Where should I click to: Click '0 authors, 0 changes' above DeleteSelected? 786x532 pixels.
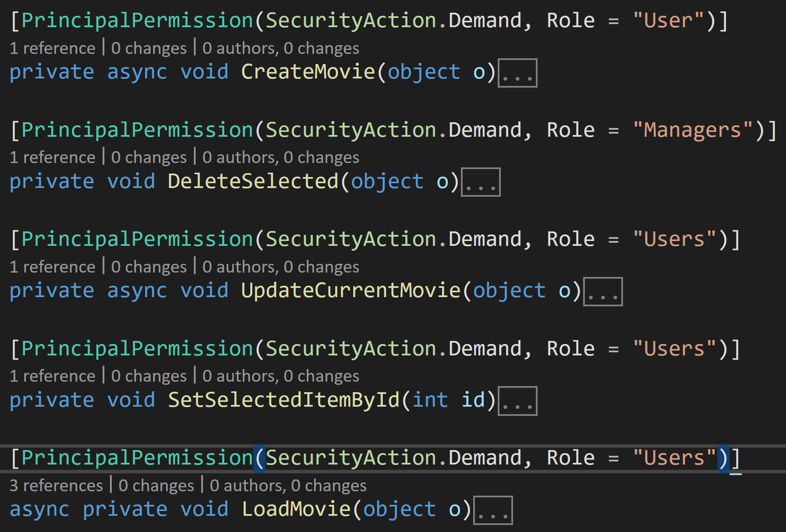(x=280, y=157)
